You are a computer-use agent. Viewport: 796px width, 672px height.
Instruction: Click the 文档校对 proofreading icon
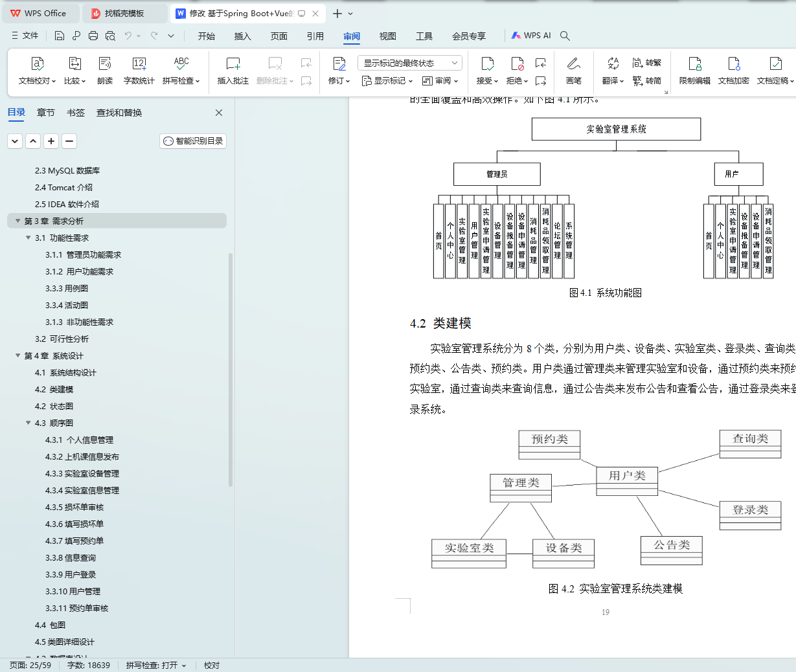point(37,63)
